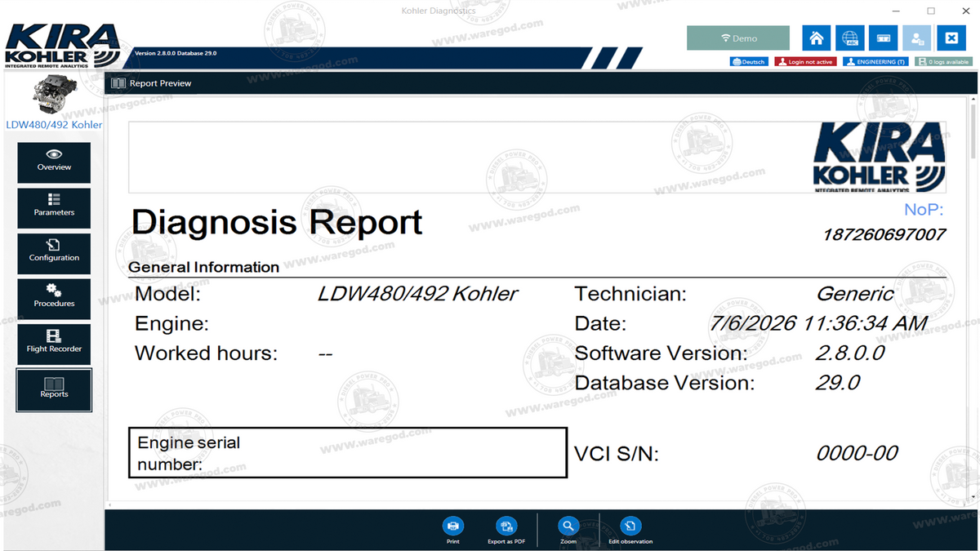The image size is (980, 551).
Task: Click the Demo connection button
Action: (x=738, y=38)
